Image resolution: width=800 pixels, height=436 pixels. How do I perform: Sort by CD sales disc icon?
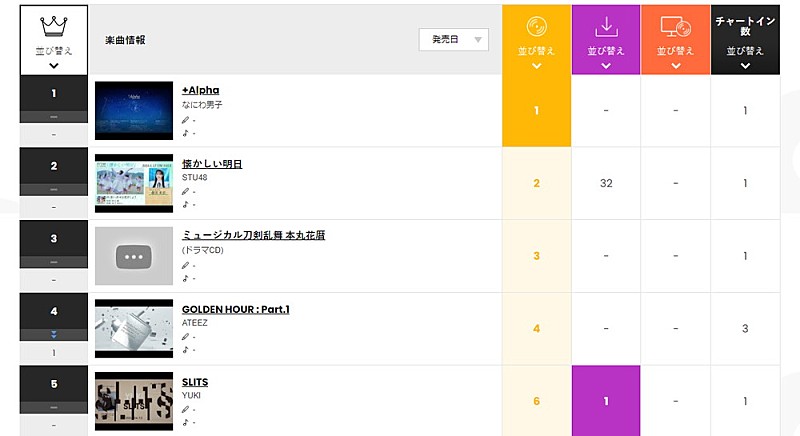click(x=536, y=25)
